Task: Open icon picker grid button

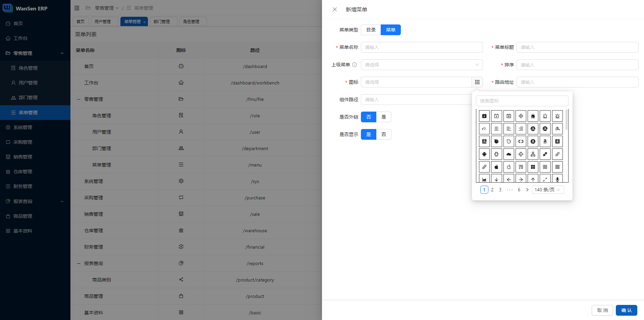Action: click(x=477, y=82)
